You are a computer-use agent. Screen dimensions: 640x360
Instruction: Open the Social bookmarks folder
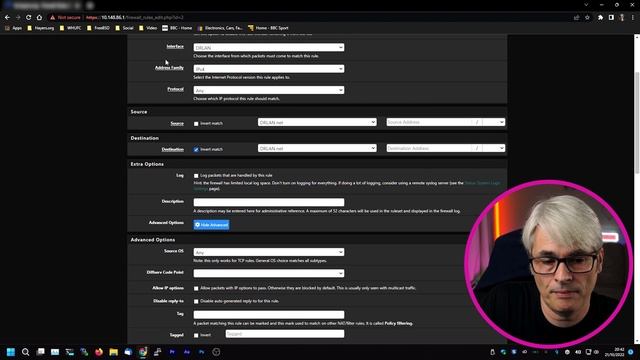pos(124,28)
